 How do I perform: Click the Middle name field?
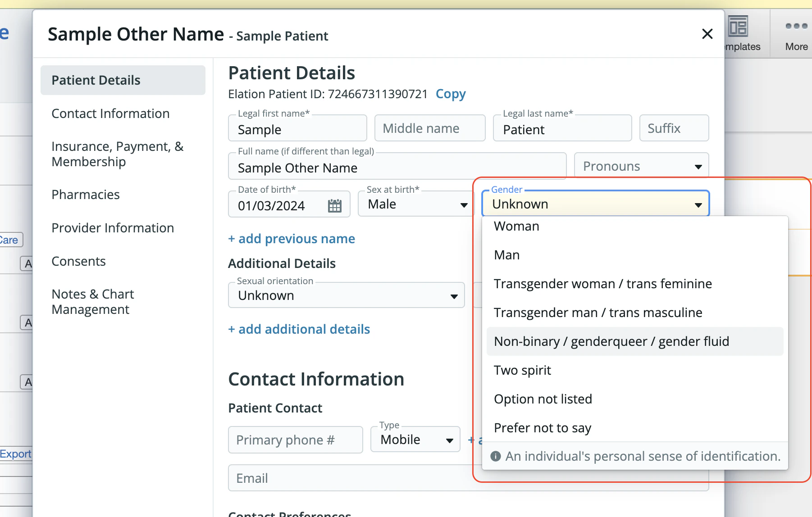click(430, 128)
